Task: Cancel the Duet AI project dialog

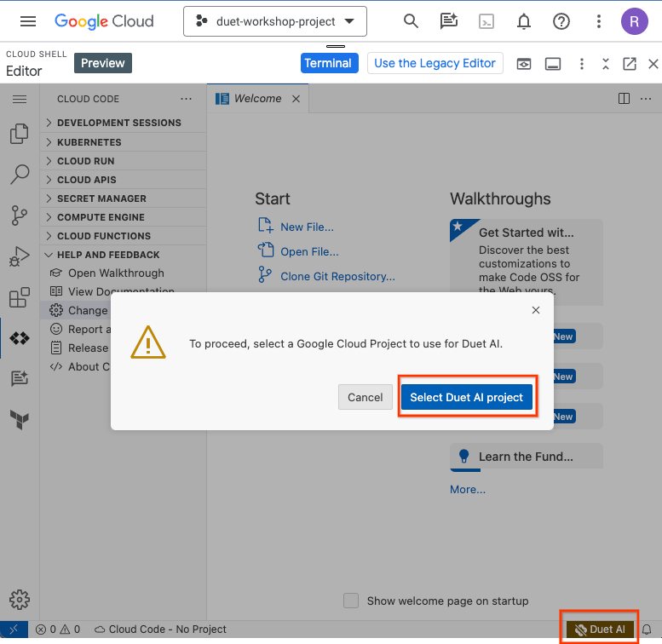Action: [x=365, y=397]
